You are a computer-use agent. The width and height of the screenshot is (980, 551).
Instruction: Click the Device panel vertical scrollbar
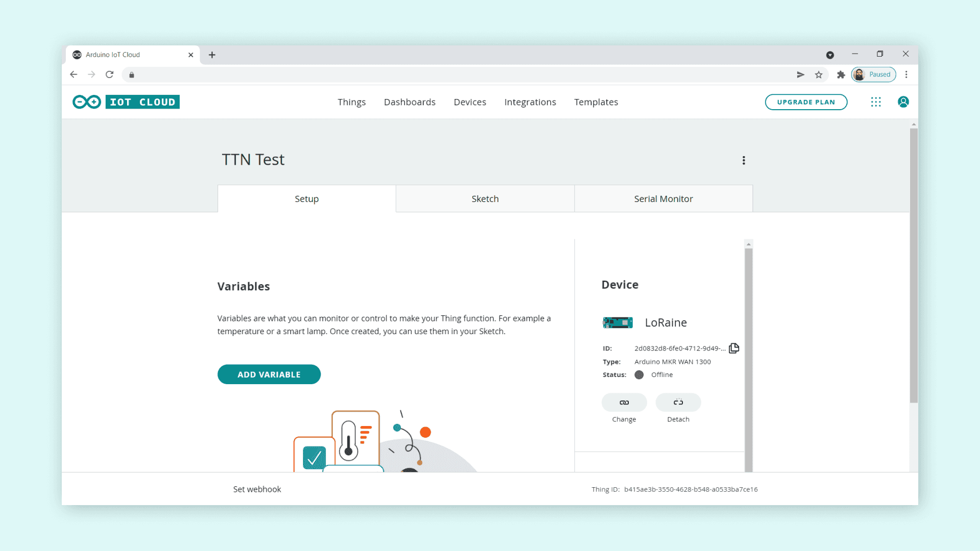[748, 357]
